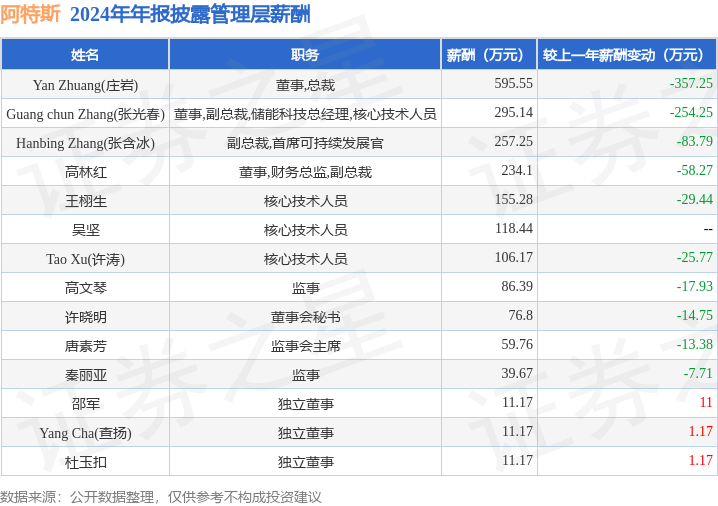Select the name 高林红

point(86,172)
